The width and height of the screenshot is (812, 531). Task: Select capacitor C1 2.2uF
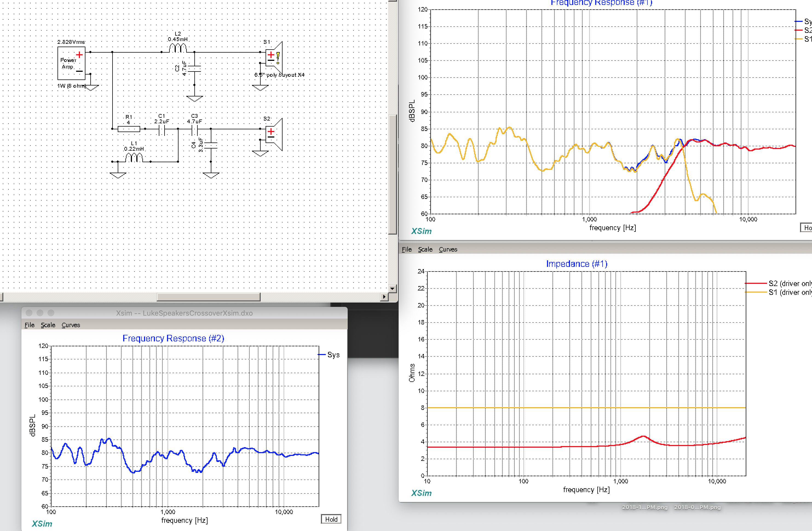pyautogui.click(x=162, y=130)
